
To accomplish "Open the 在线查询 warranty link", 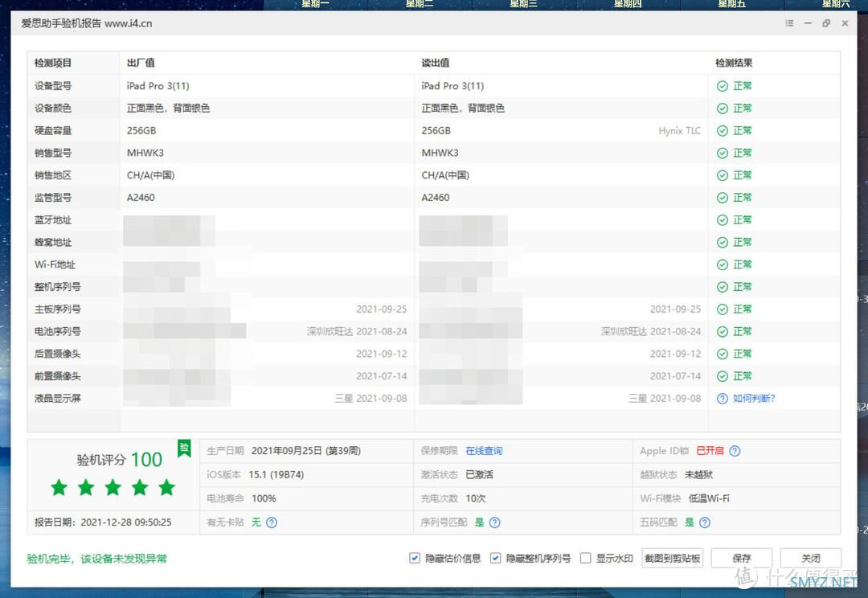I will pos(484,451).
